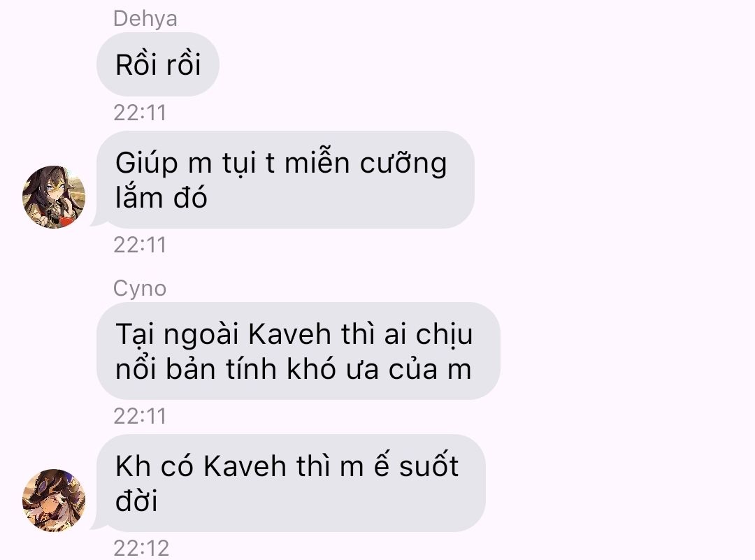
Task: Tap the 22:11 timestamp under 'Rồi rồi'
Action: [140, 113]
